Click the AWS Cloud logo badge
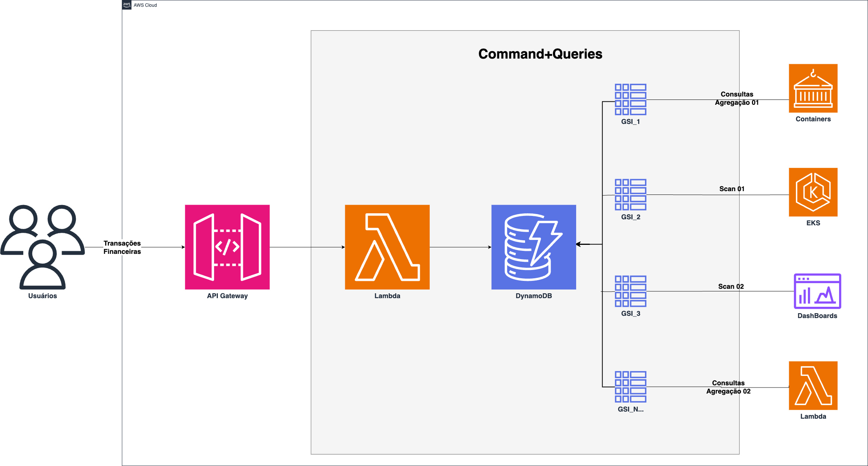This screenshot has height=466, width=868. 127,5
